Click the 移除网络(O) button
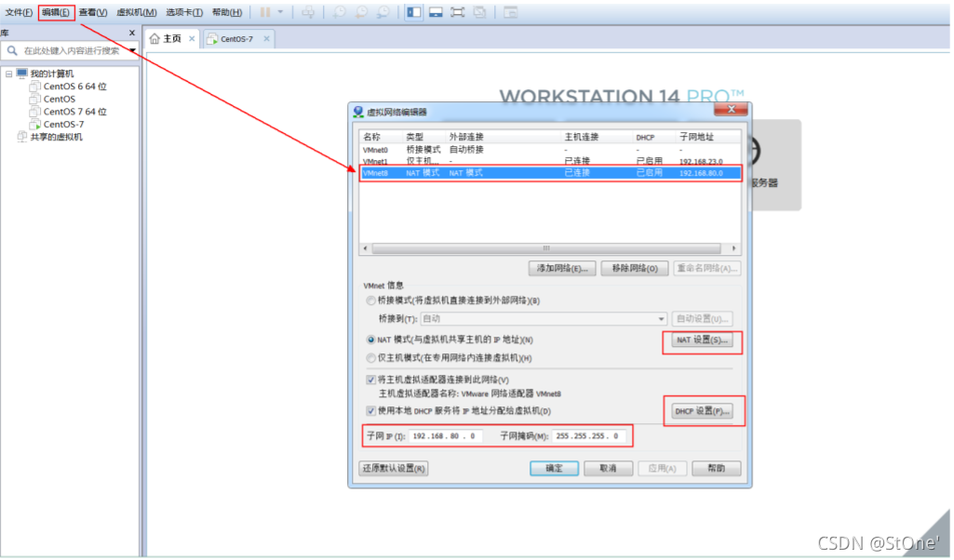Screen dimensions: 954x560 click(635, 269)
